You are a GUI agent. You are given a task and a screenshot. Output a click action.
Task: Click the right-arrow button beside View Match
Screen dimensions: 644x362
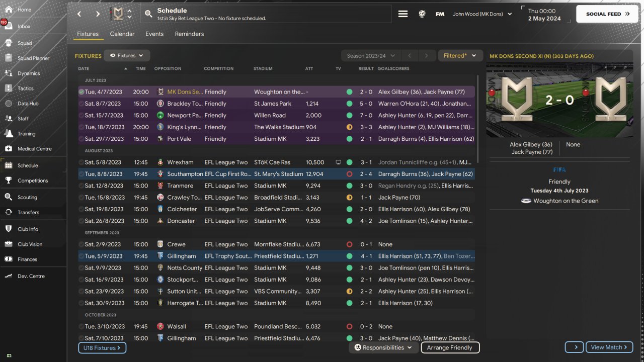click(x=575, y=347)
